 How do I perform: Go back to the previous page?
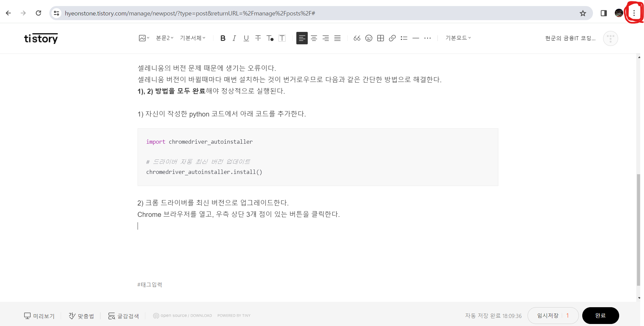point(8,13)
